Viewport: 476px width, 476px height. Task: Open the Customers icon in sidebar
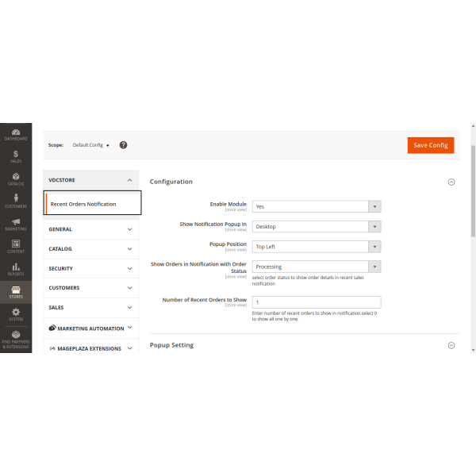click(x=15, y=202)
